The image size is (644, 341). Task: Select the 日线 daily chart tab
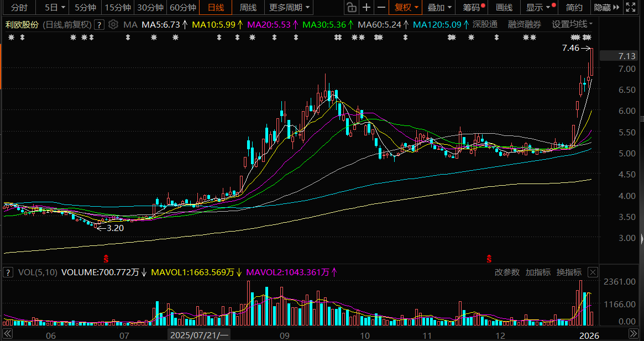click(216, 7)
